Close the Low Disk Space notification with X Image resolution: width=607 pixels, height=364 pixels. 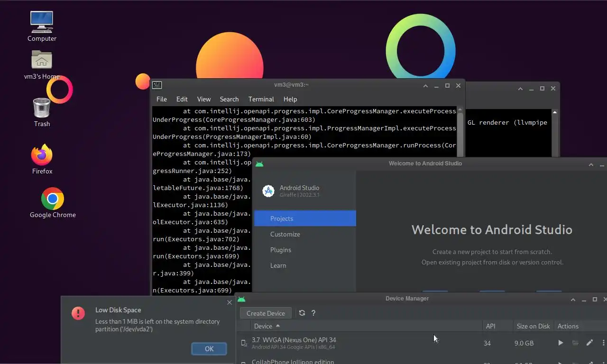click(230, 302)
